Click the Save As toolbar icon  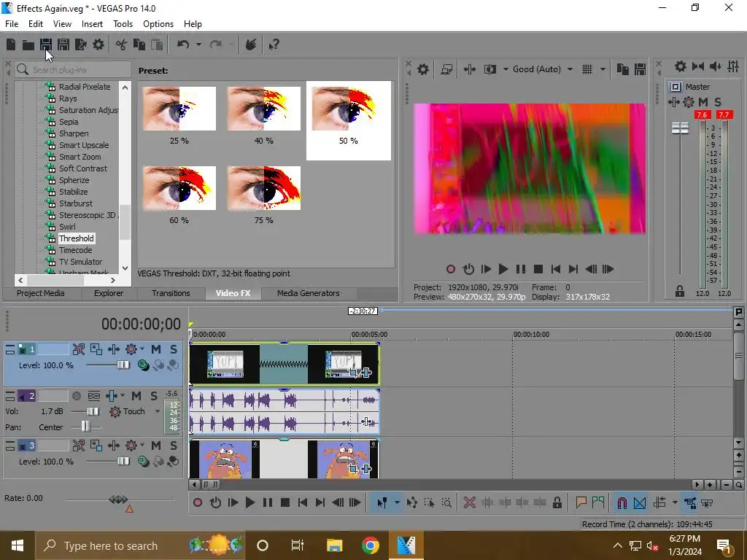click(x=63, y=44)
